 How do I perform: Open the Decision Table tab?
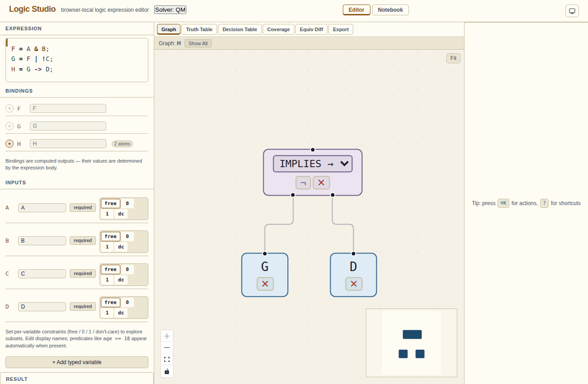(240, 29)
